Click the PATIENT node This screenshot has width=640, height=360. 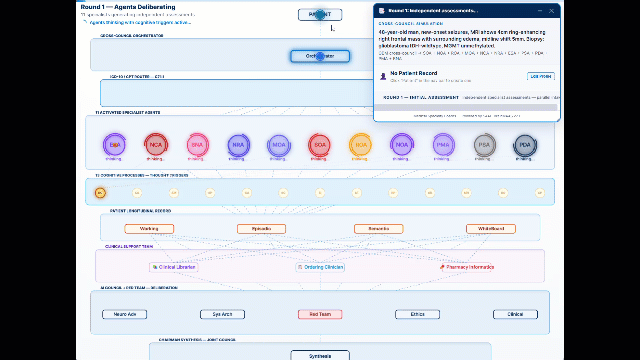click(320, 15)
